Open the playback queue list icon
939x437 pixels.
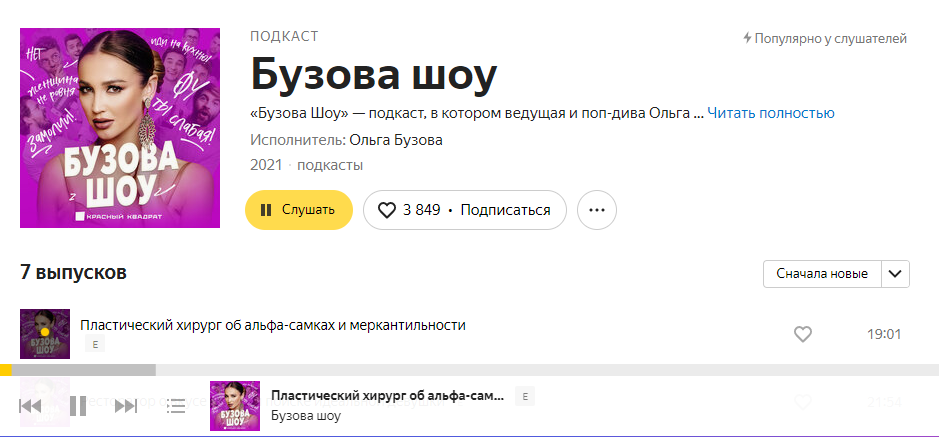click(x=176, y=406)
